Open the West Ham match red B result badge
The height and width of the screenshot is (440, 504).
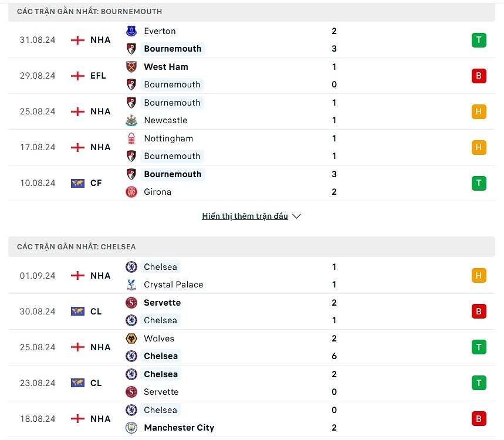click(x=479, y=76)
